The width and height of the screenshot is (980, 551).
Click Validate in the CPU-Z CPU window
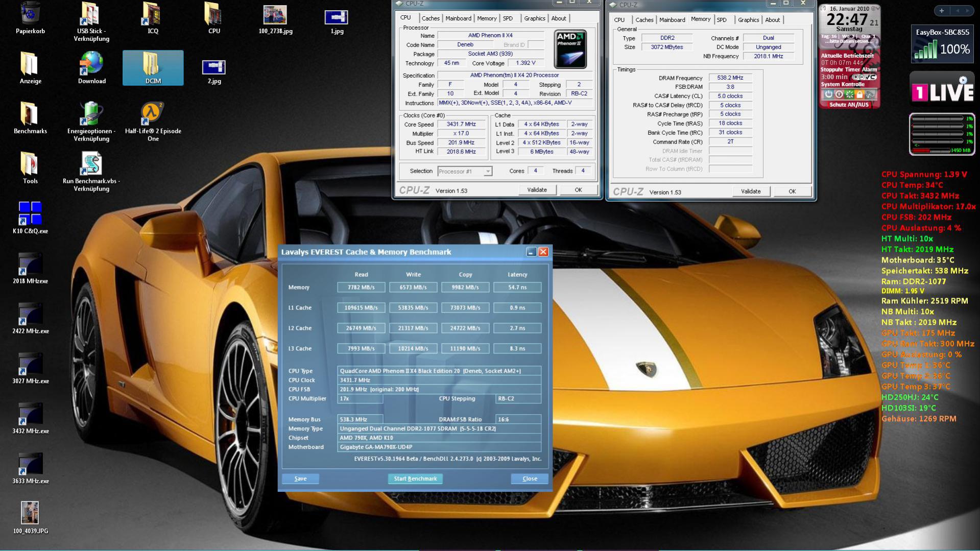[537, 190]
